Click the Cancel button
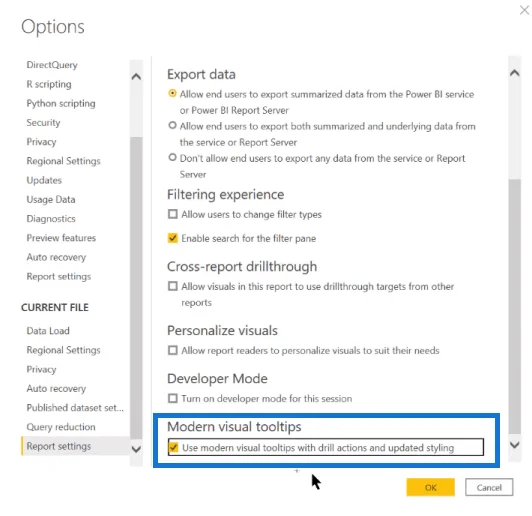 click(489, 488)
